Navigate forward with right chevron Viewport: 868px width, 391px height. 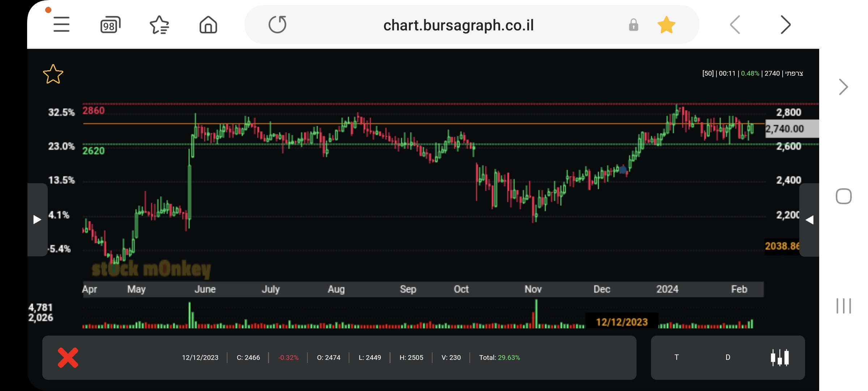point(785,25)
